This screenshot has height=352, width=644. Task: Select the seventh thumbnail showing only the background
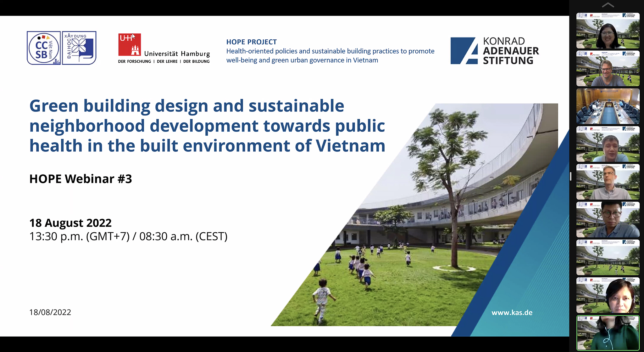[608, 257]
